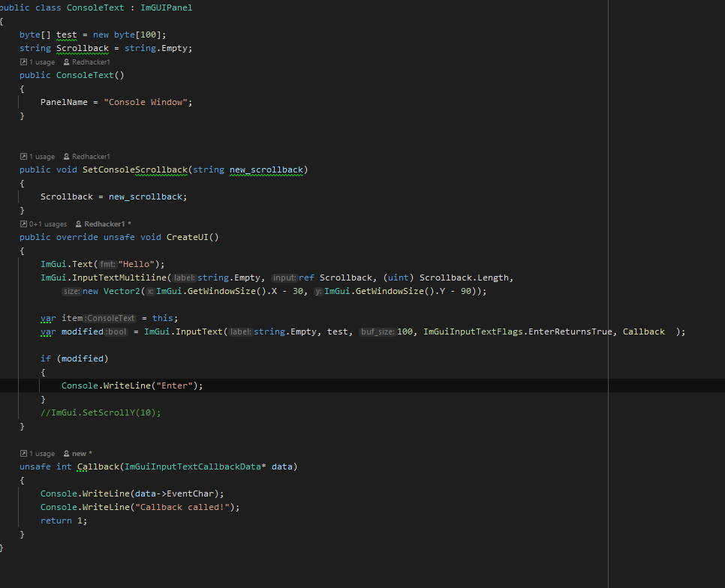Click 'Redhacker1 *' author lens above CreateUI

pyautogui.click(x=107, y=224)
